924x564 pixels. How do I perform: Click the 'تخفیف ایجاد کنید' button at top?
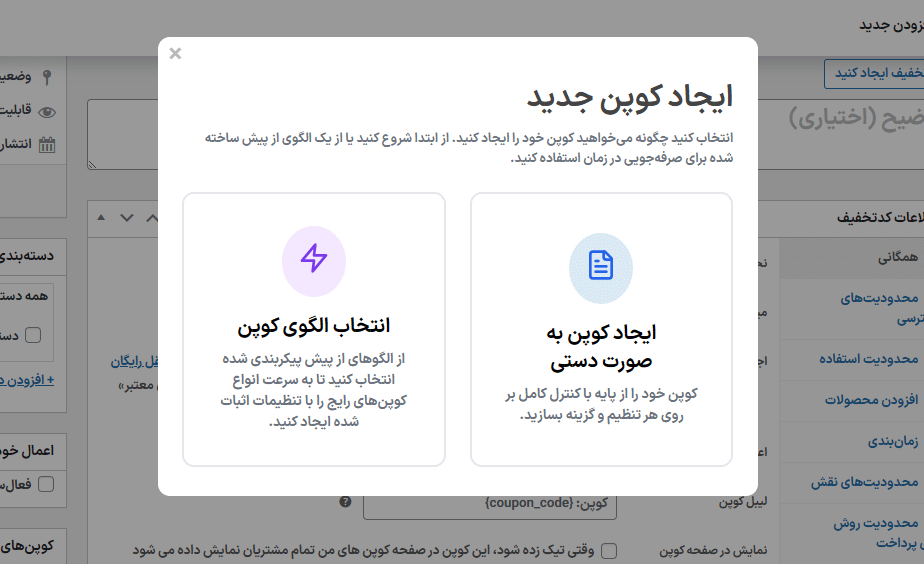click(874, 73)
